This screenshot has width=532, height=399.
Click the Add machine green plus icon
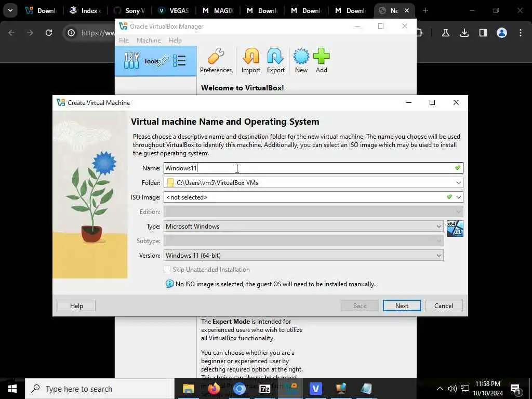[321, 61]
